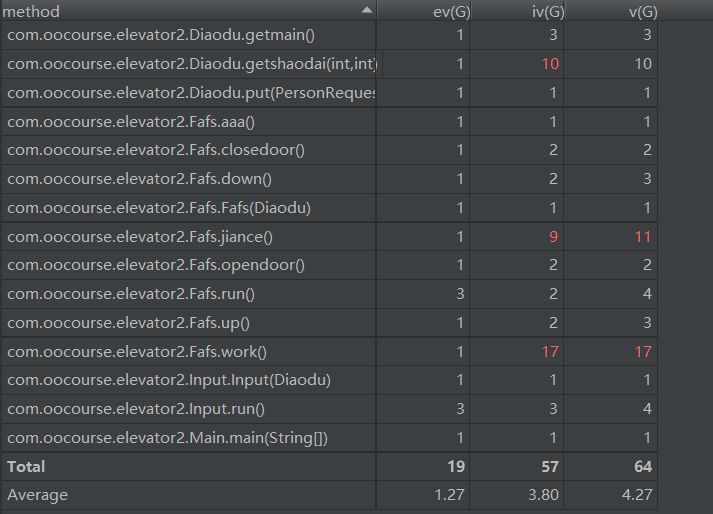The width and height of the screenshot is (713, 514).
Task: Sort by the v(G) column header
Action: (x=611, y=11)
